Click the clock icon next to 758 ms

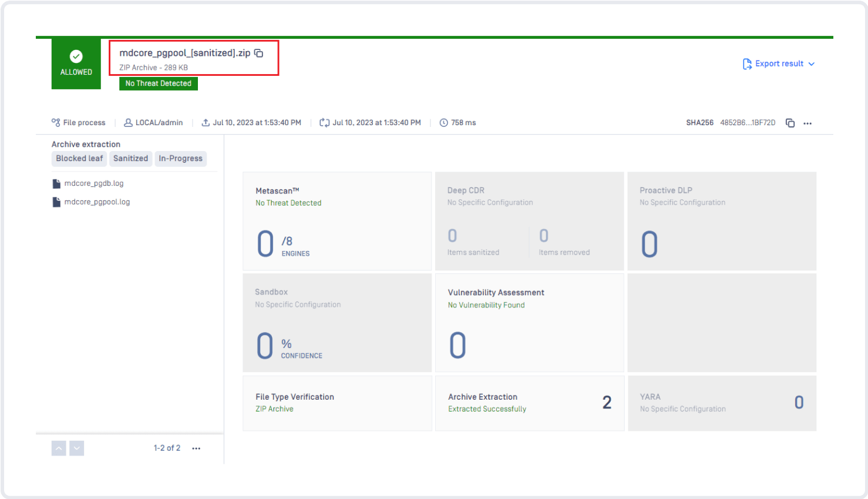click(x=443, y=122)
